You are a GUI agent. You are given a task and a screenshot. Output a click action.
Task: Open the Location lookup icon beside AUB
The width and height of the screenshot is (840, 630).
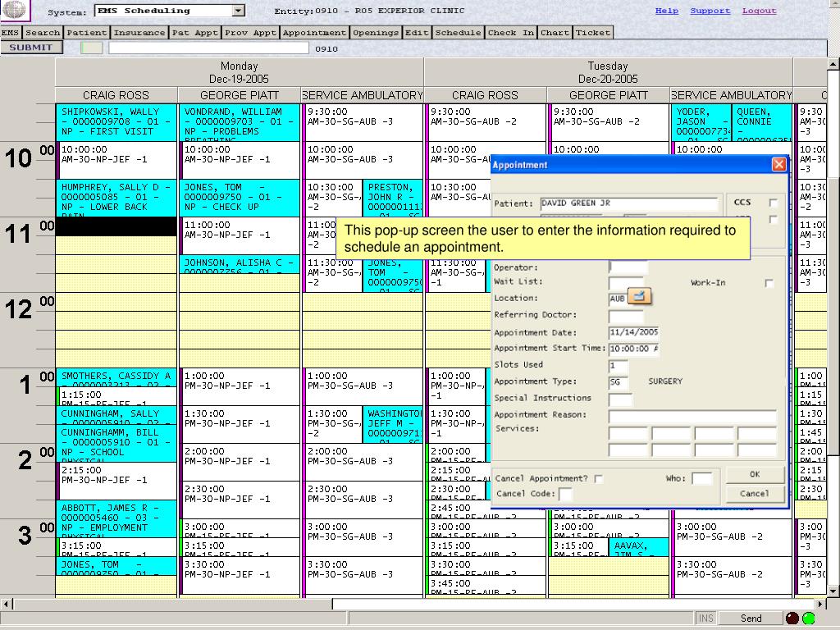click(x=640, y=295)
